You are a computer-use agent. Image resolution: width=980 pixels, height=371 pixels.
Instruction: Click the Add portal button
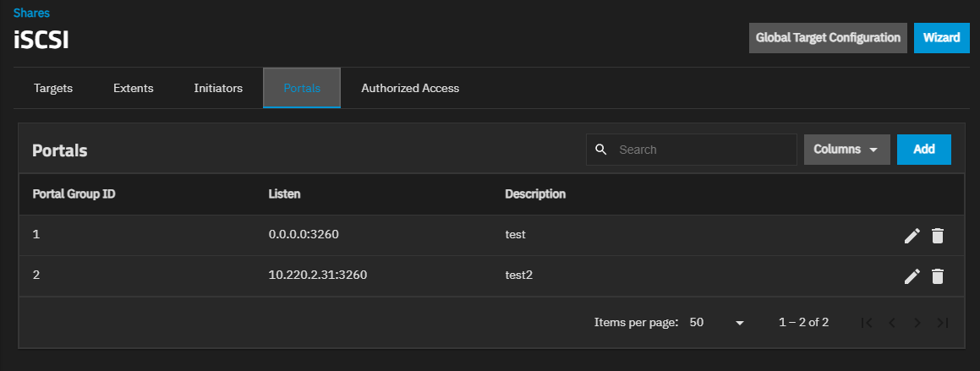tap(923, 150)
